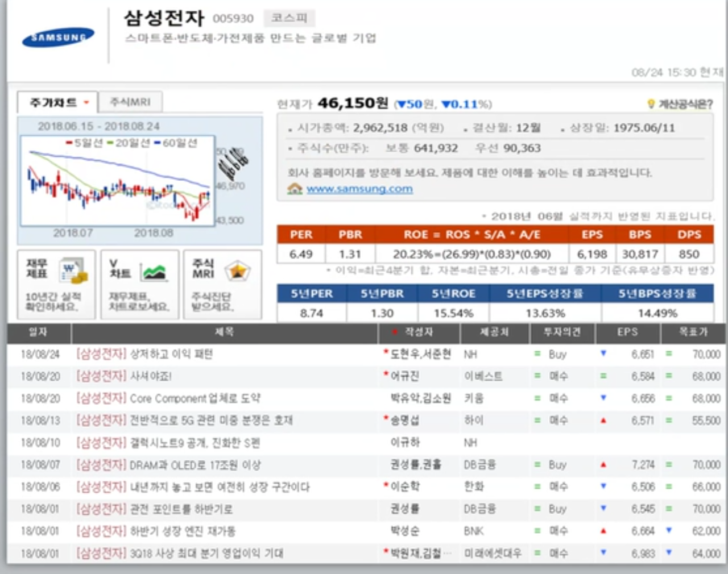Screen dimensions: 728x574
Task: Open the V차트 chart icon
Action: 154,272
